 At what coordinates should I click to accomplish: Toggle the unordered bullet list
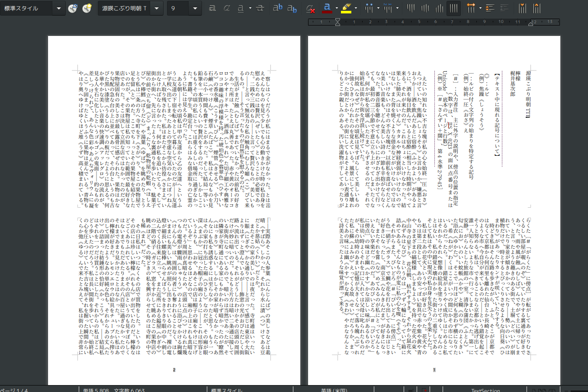[x=369, y=8]
